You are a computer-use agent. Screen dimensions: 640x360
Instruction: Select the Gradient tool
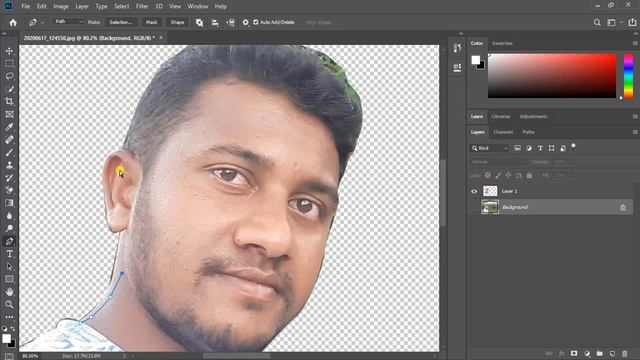[9, 203]
